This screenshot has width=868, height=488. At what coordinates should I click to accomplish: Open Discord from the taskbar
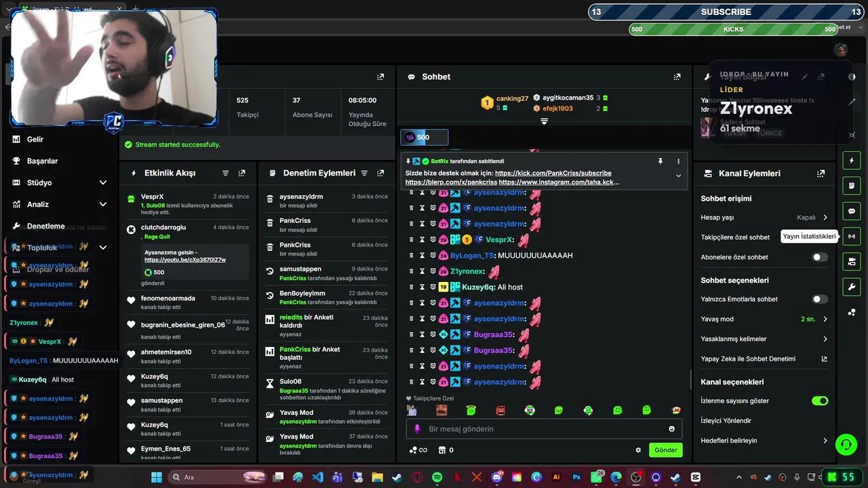coord(496,477)
